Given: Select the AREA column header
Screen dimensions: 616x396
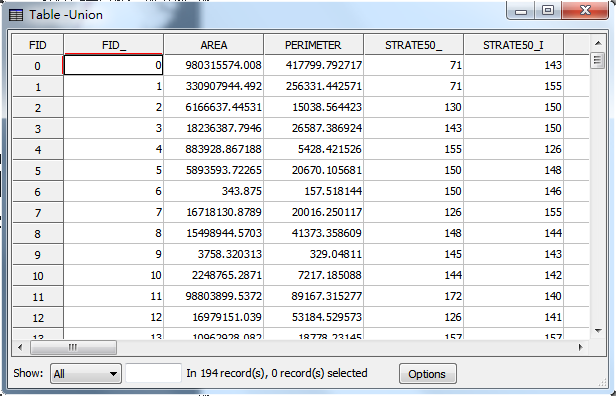Looking at the screenshot, I should pos(213,45).
